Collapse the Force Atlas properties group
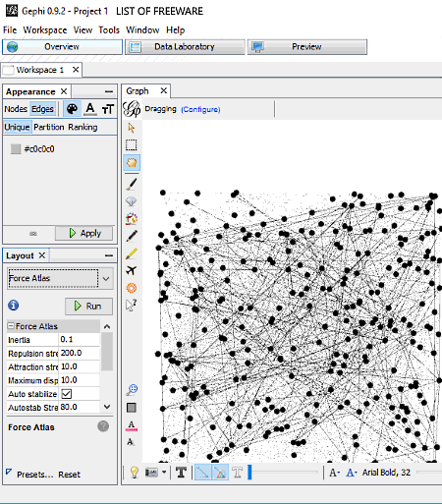 [x=11, y=326]
